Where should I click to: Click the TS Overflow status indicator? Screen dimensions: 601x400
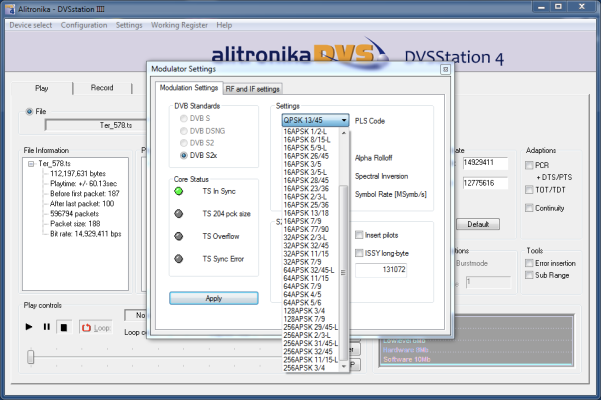179,236
